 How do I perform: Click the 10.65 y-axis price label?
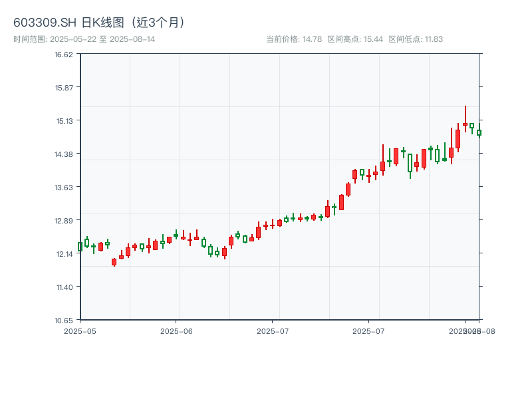pos(64,320)
